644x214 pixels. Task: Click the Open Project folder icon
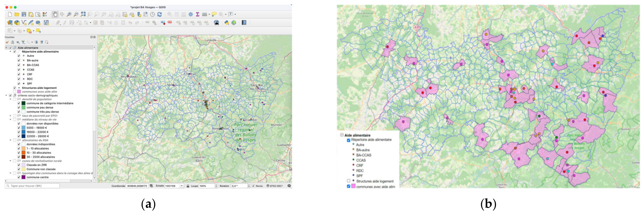coord(17,14)
